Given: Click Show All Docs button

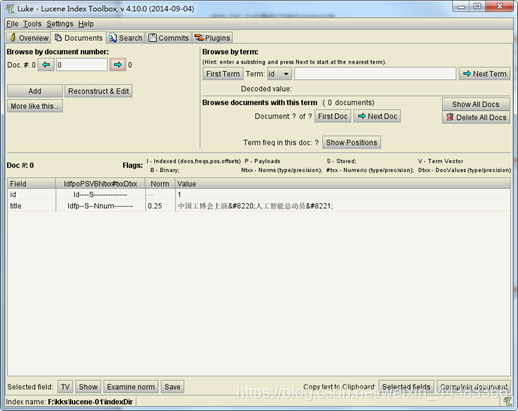Looking at the screenshot, I should point(476,104).
